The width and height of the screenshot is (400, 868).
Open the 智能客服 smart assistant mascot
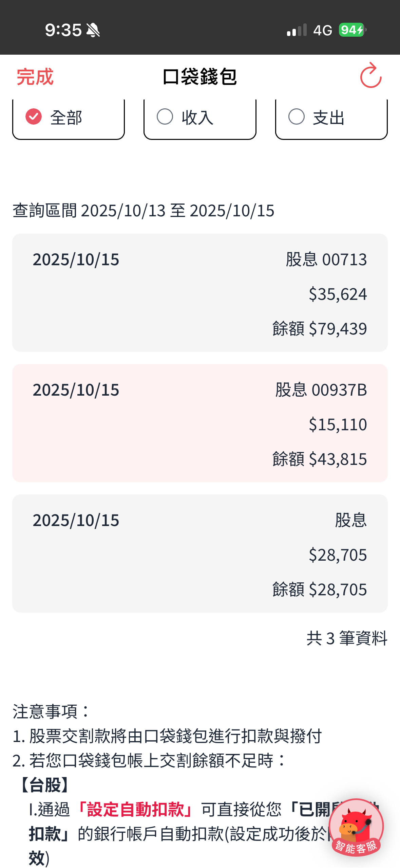click(356, 827)
